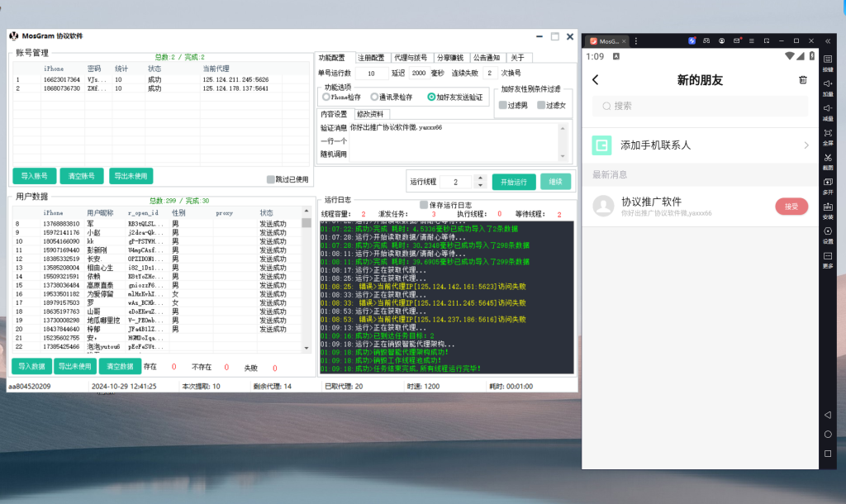Tap the back arrow beside 新的朋友

coord(596,80)
